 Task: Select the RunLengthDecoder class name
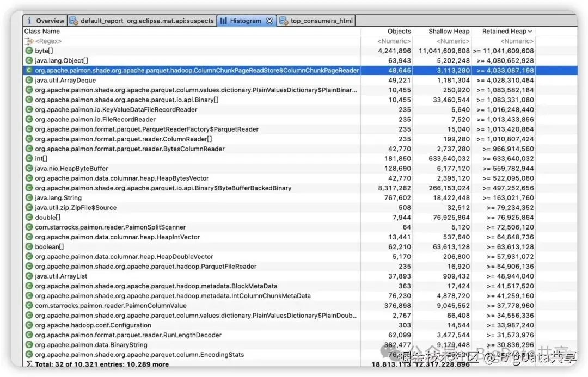pyautogui.click(x=128, y=335)
